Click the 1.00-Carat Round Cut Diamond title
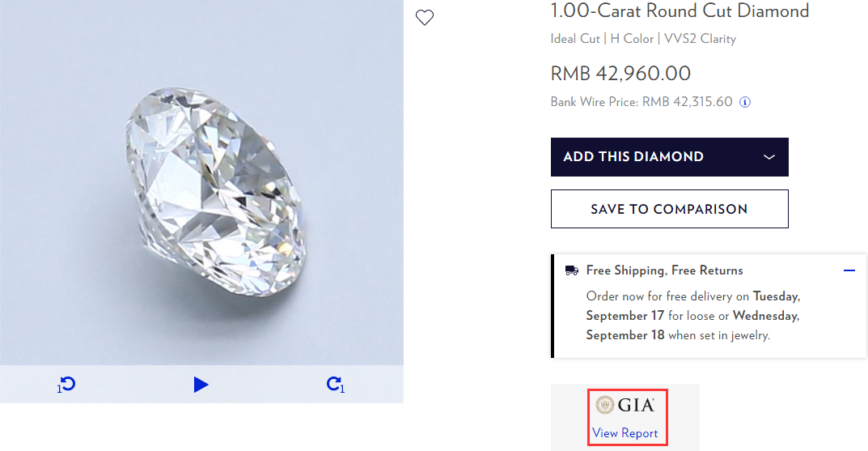Viewport: 868px width, 451px height. (680, 11)
